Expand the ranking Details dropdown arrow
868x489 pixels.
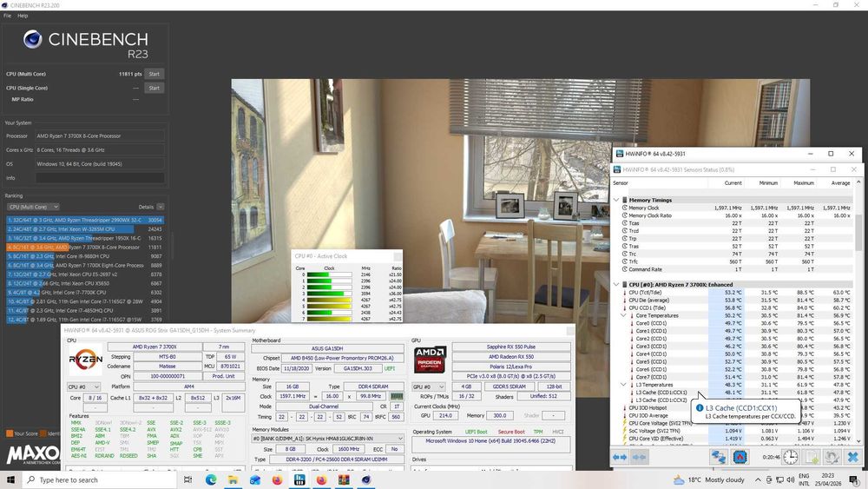click(160, 207)
